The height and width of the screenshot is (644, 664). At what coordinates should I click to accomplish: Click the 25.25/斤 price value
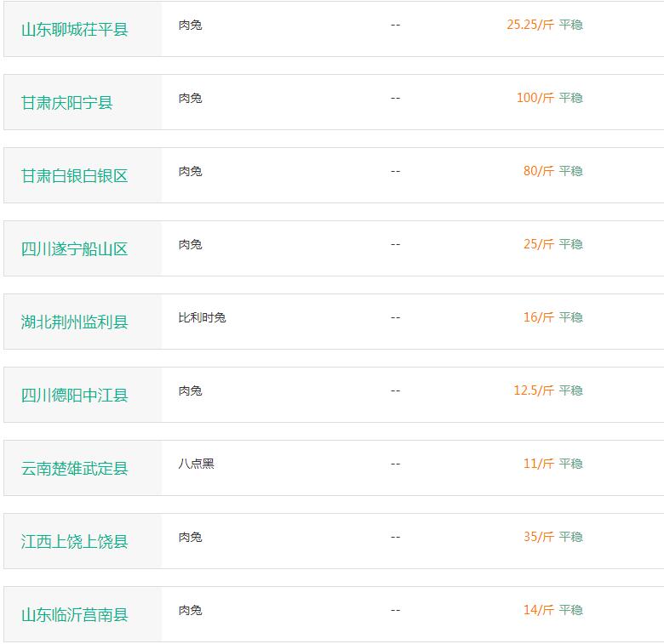pos(529,25)
